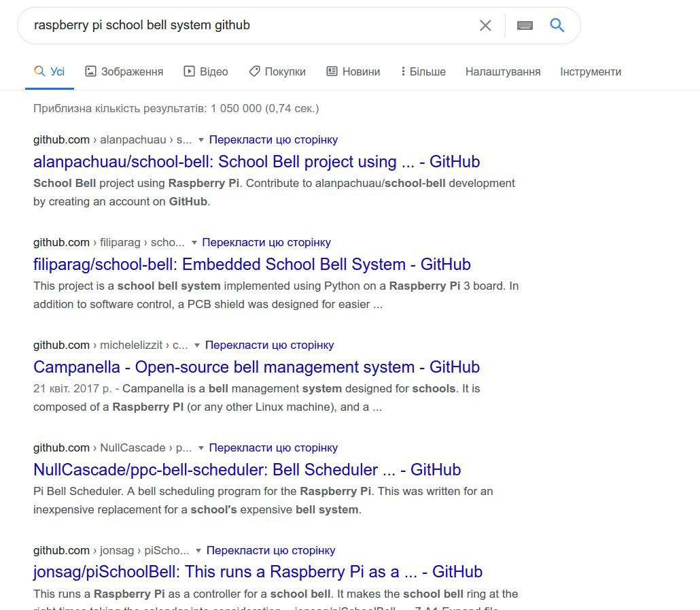This screenshot has height=610, width=700.
Task: Expand dropdown arrow for michelelizzit result
Action: point(197,345)
